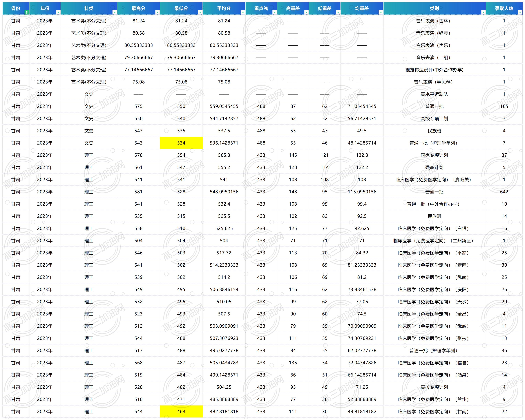Select cell 音乐表演（钢琴）
This screenshot has height=420, width=525.
tap(434, 33)
